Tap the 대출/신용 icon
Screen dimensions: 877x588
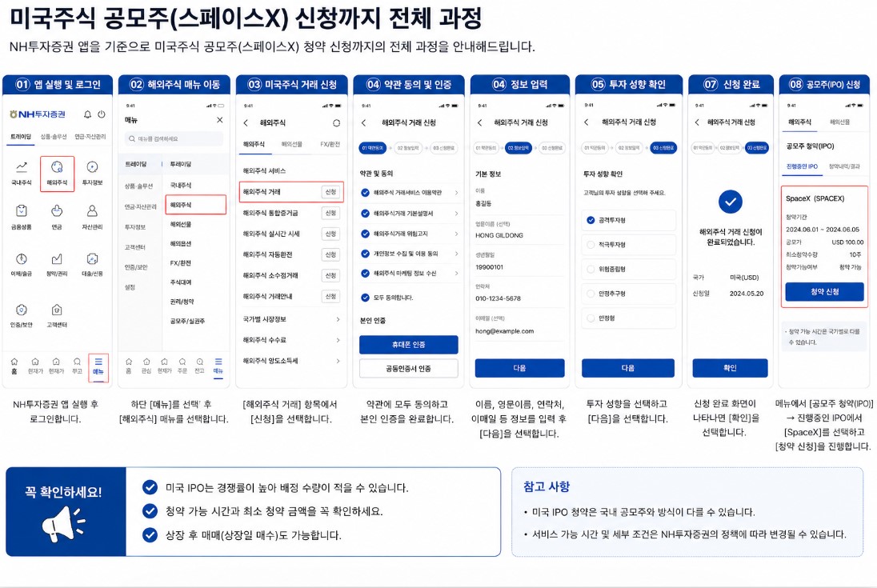click(x=92, y=258)
